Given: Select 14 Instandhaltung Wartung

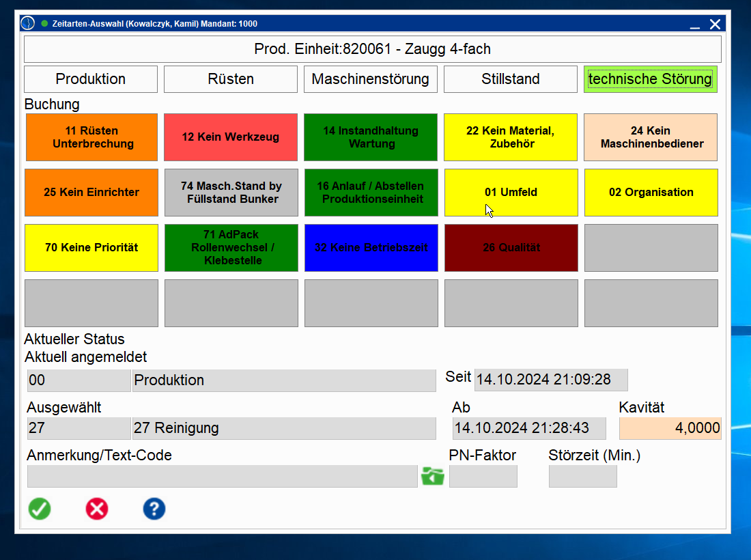Looking at the screenshot, I should coord(371,137).
